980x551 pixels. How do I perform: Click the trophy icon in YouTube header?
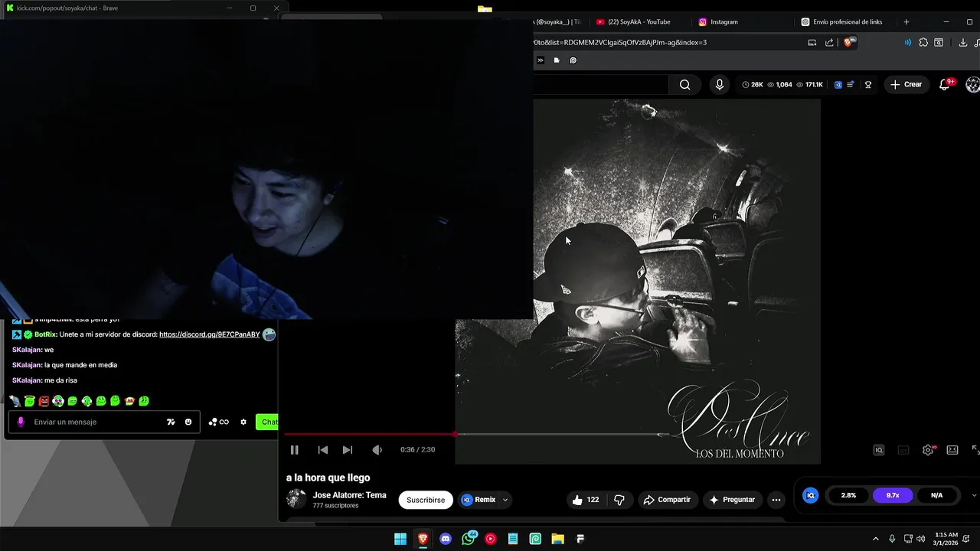(x=868, y=85)
